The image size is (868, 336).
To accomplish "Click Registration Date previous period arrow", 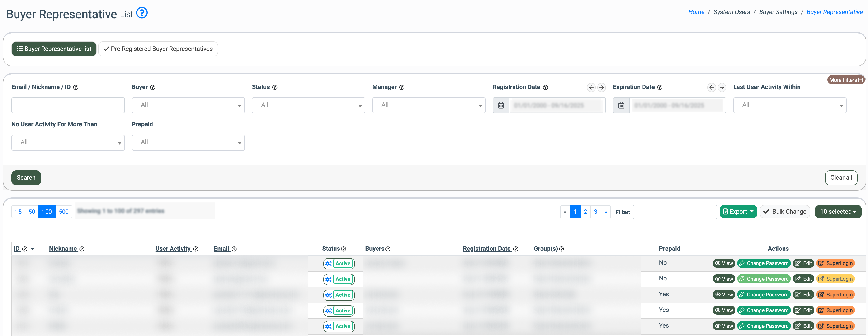I will coord(591,88).
